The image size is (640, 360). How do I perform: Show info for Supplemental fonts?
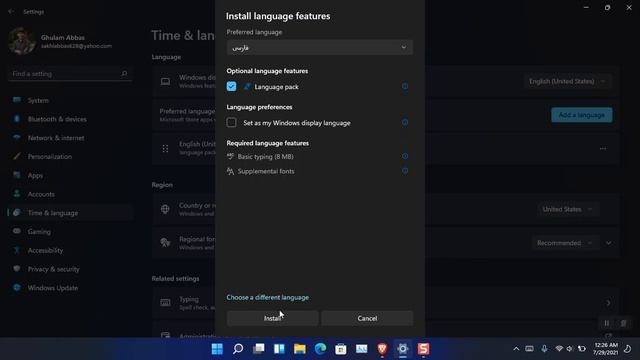click(405, 171)
